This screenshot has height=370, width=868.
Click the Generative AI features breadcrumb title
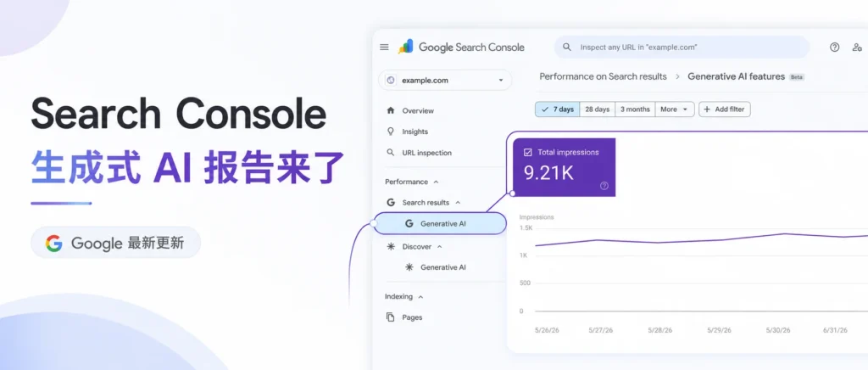point(737,76)
